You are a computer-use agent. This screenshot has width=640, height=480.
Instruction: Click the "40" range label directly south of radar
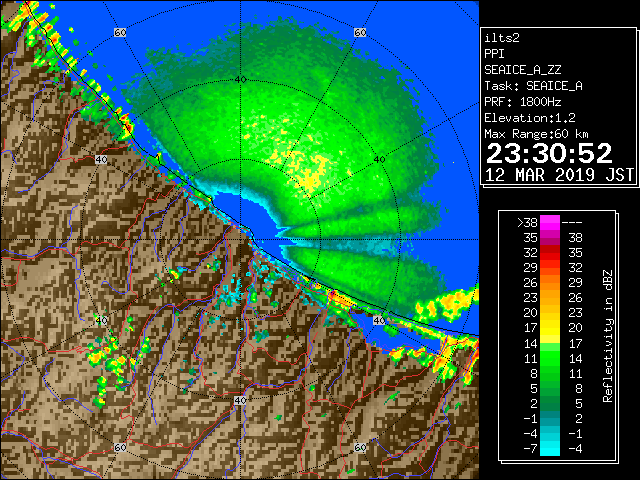tap(240, 400)
